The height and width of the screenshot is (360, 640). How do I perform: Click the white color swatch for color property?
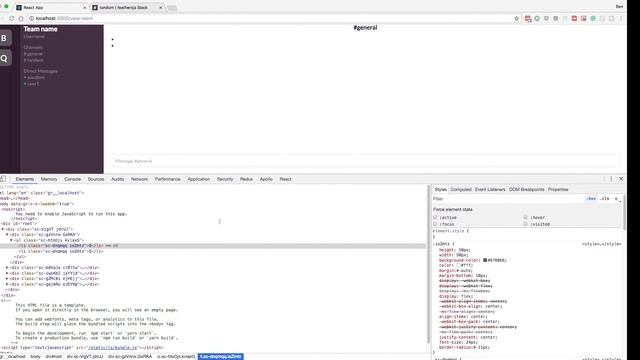458,265
